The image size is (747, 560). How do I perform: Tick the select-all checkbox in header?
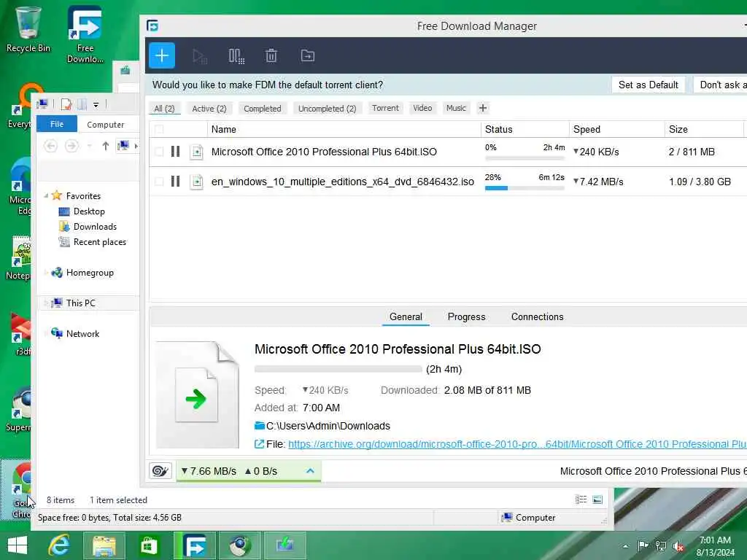159,129
